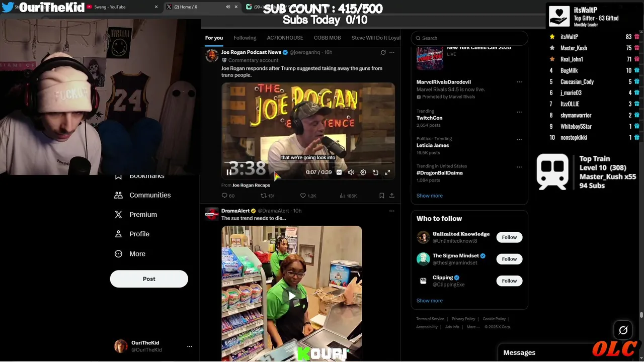Open Terms of Service link
This screenshot has width=644, height=362.
[x=430, y=319]
